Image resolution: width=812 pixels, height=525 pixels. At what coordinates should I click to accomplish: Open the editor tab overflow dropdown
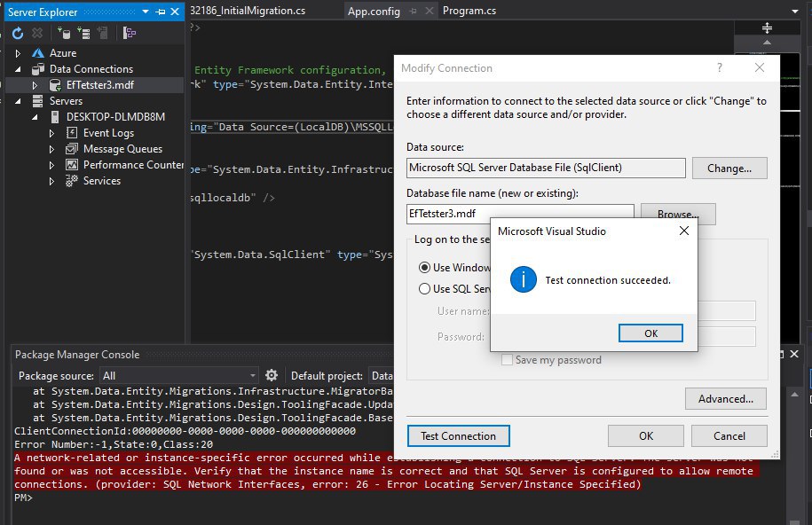pos(795,11)
